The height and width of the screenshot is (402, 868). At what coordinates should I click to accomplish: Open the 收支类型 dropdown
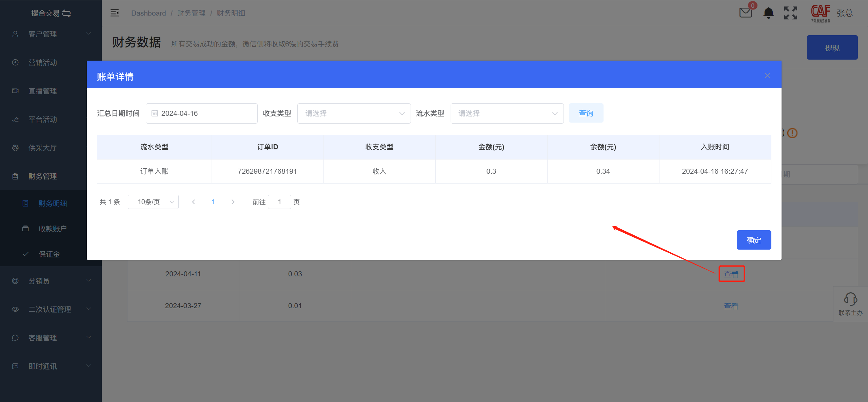pos(354,113)
